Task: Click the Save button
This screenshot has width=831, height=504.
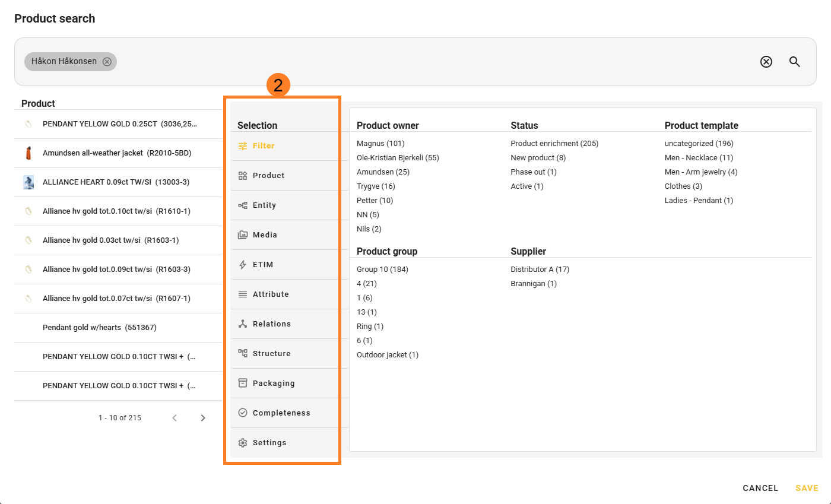Action: click(x=807, y=488)
